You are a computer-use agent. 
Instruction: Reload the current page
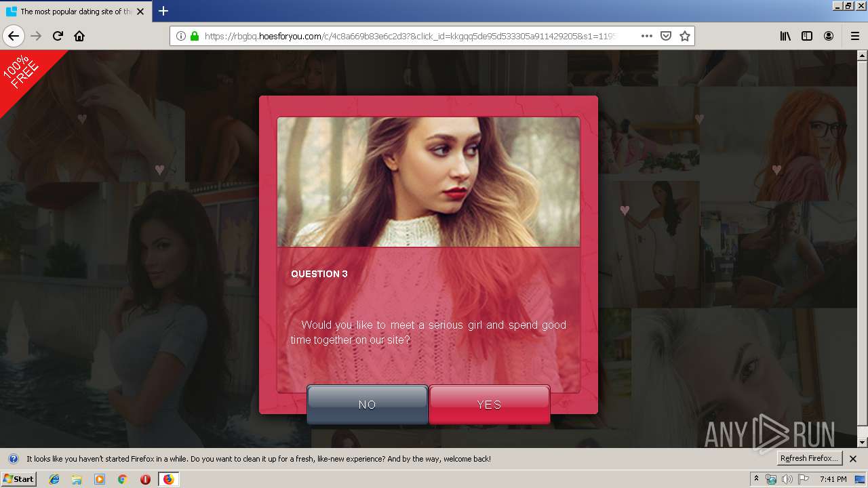[58, 36]
